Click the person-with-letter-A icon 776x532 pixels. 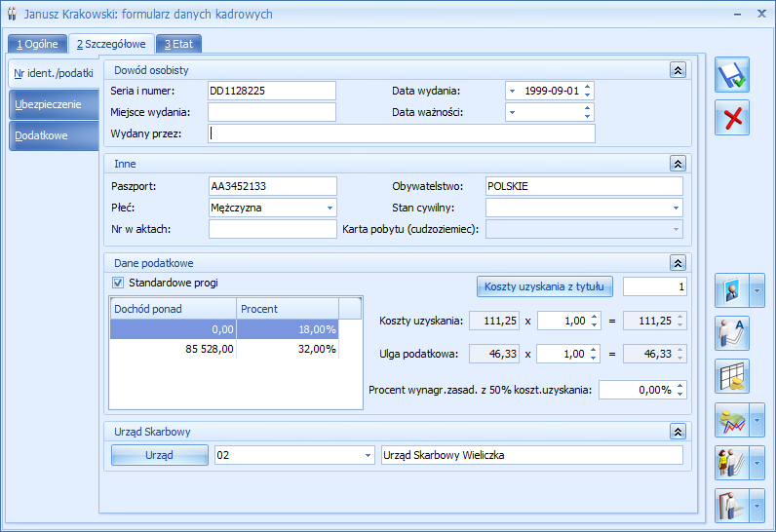(732, 333)
